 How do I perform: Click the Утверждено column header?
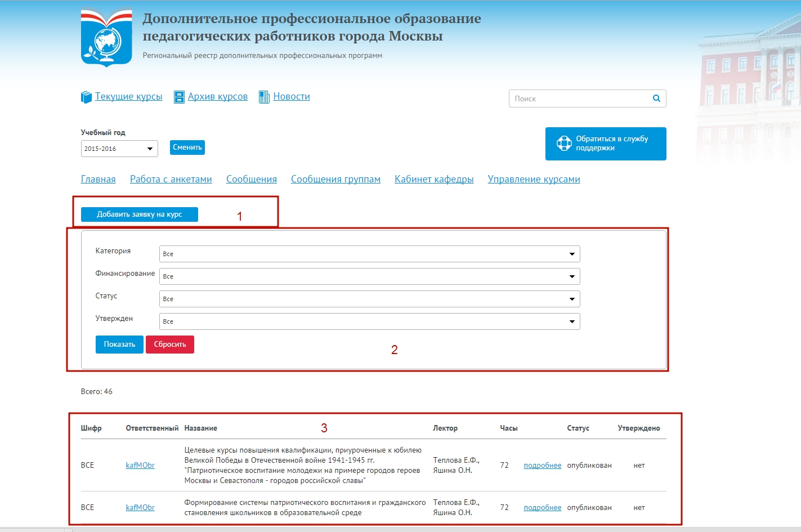(x=639, y=428)
